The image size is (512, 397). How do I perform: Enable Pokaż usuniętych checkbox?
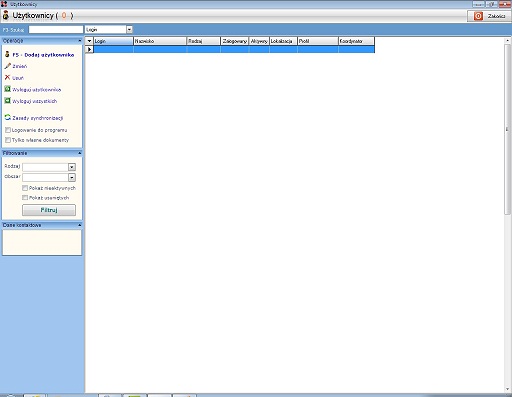pos(25,198)
